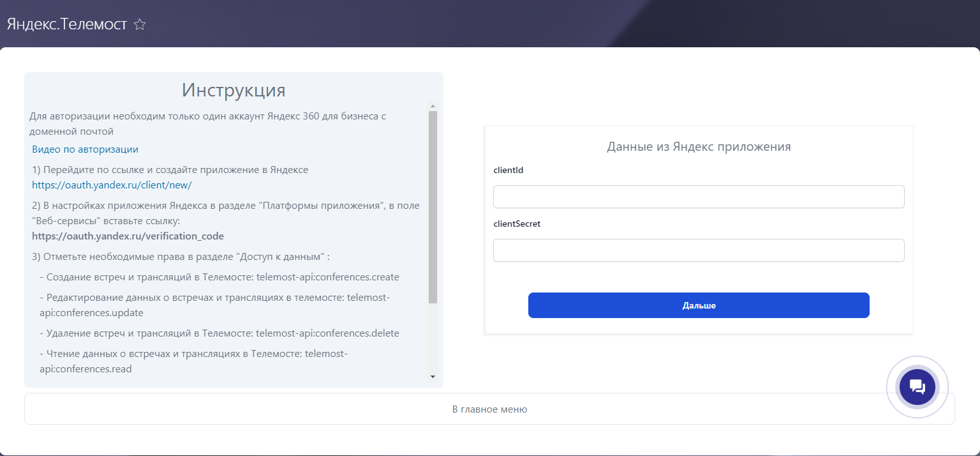The image size is (980, 456).
Task: Click the telemost-api:conferences.create permission line
Action: click(x=219, y=277)
